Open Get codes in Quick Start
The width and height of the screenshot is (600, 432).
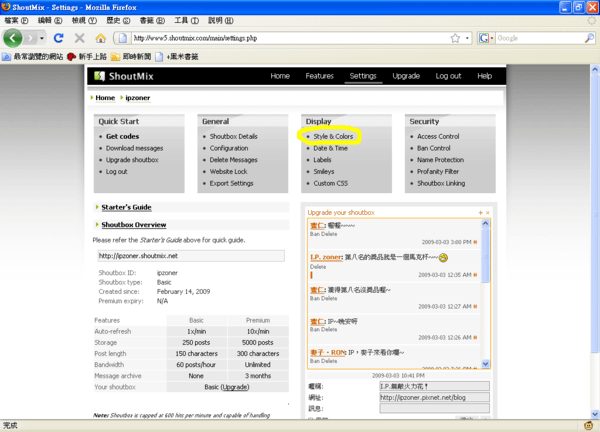click(122, 136)
